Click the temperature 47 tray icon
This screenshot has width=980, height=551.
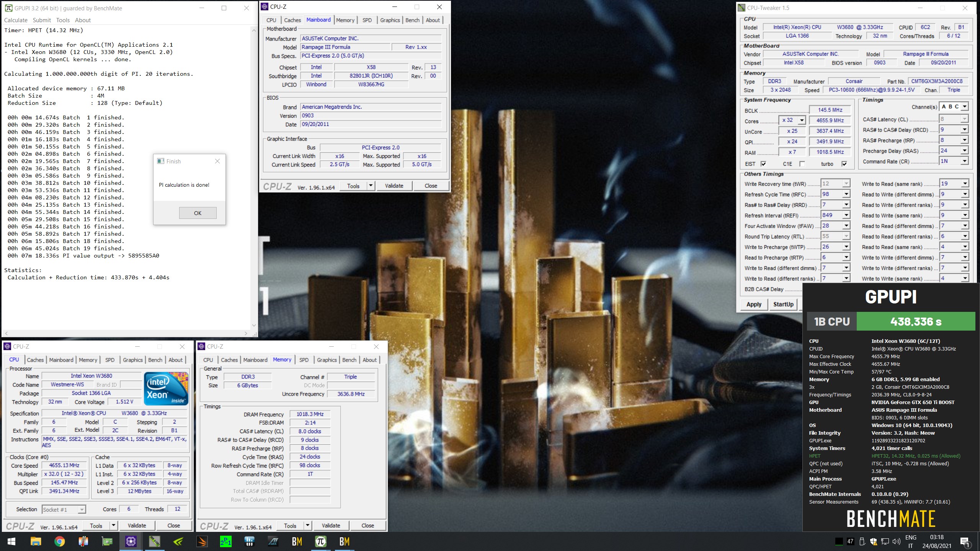pyautogui.click(x=850, y=541)
